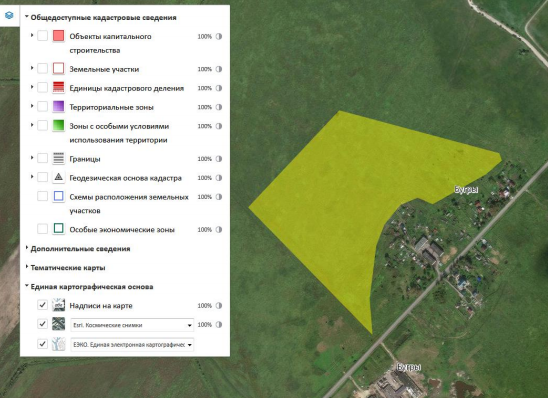Open the ЕЭКО cartographic base dropdown

click(x=132, y=345)
